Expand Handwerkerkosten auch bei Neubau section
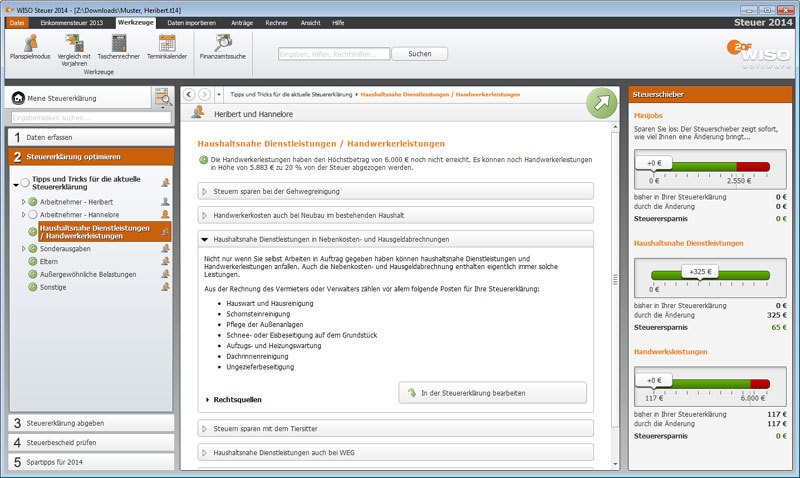 click(x=395, y=215)
